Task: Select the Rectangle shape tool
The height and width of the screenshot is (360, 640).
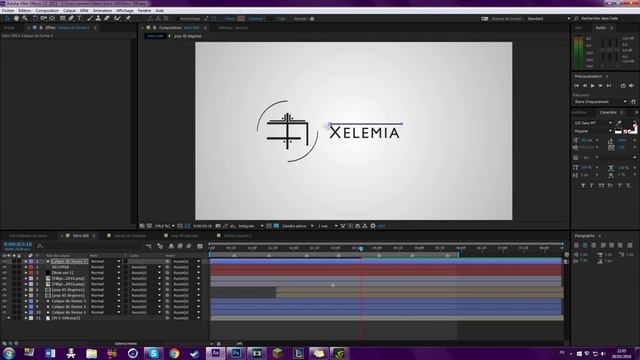Action: (x=62, y=18)
